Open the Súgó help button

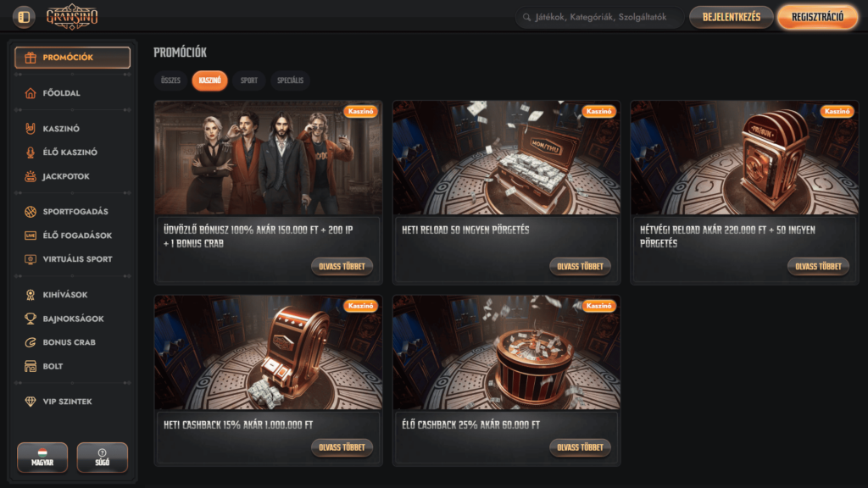tap(103, 457)
